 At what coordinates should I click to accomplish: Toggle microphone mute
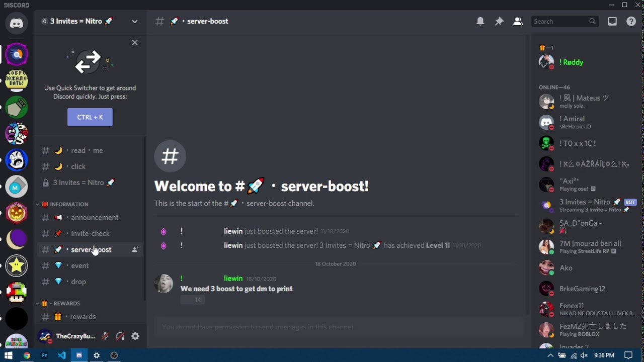coord(105,336)
